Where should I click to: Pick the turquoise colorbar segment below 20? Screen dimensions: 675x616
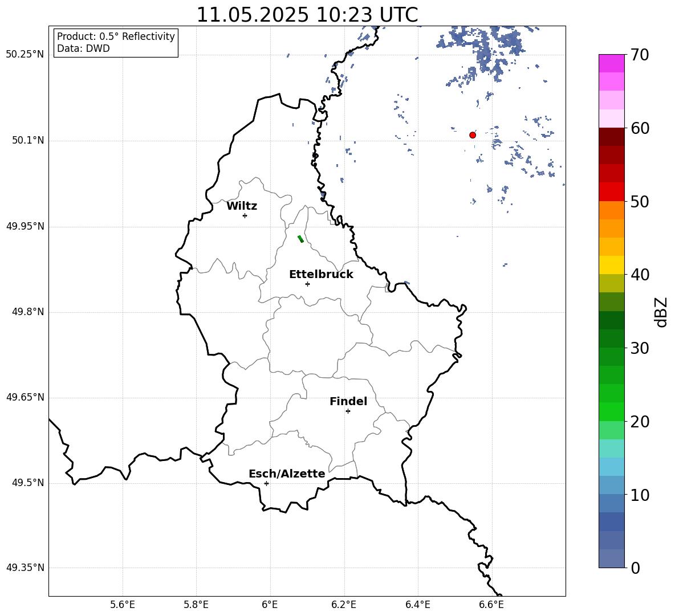pos(612,448)
